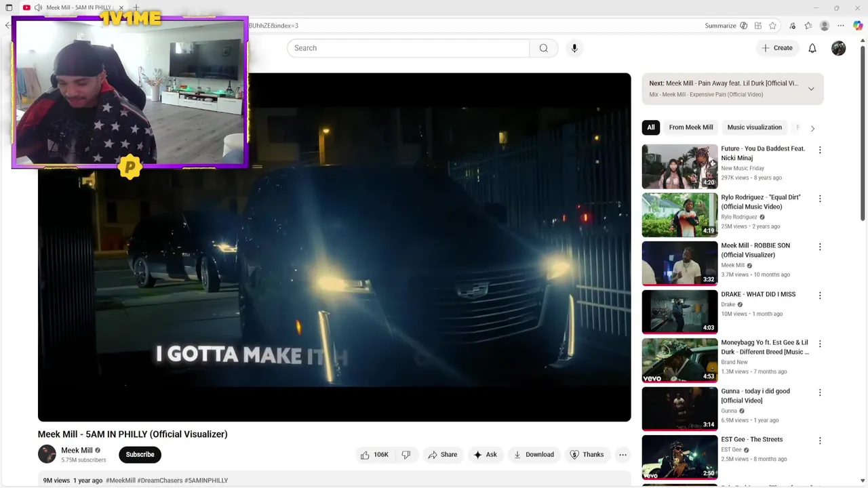Open Drake channel name under WHAT DID I MISS
Image resolution: width=868 pixels, height=488 pixels.
(728, 304)
